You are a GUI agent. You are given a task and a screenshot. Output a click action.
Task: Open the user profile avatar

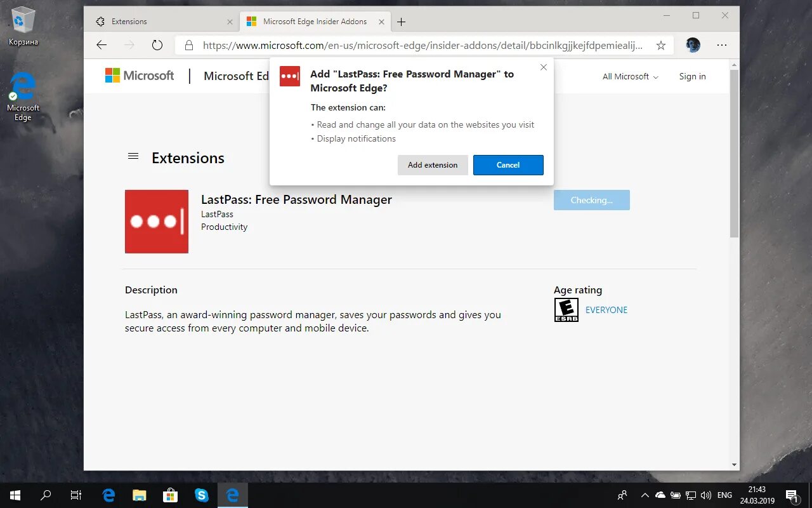pos(693,45)
